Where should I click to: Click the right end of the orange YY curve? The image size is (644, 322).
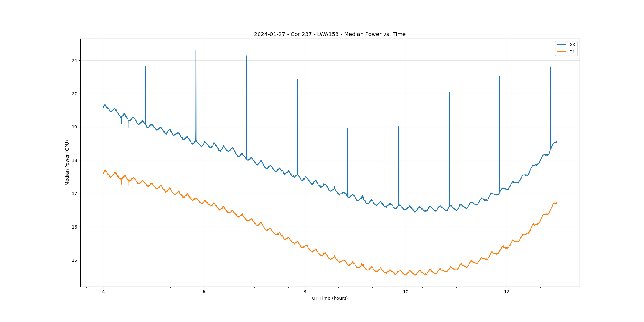coord(557,203)
